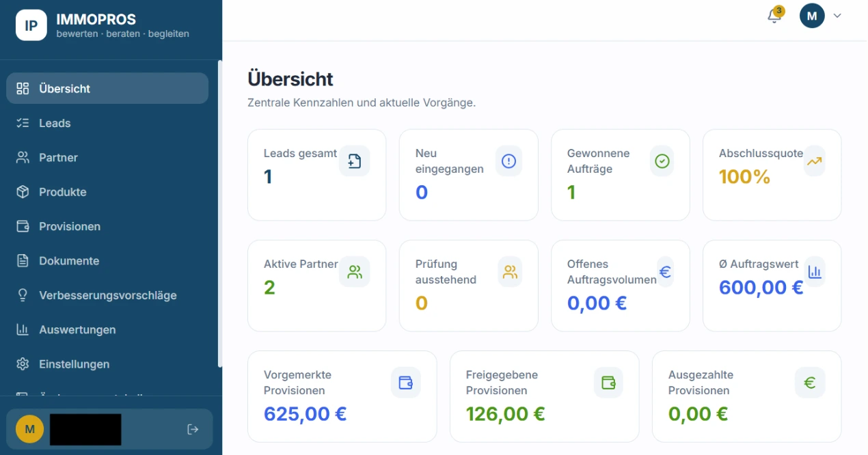Click the Gewonnene Aufträge check icon
This screenshot has height=455, width=868.
pyautogui.click(x=662, y=161)
